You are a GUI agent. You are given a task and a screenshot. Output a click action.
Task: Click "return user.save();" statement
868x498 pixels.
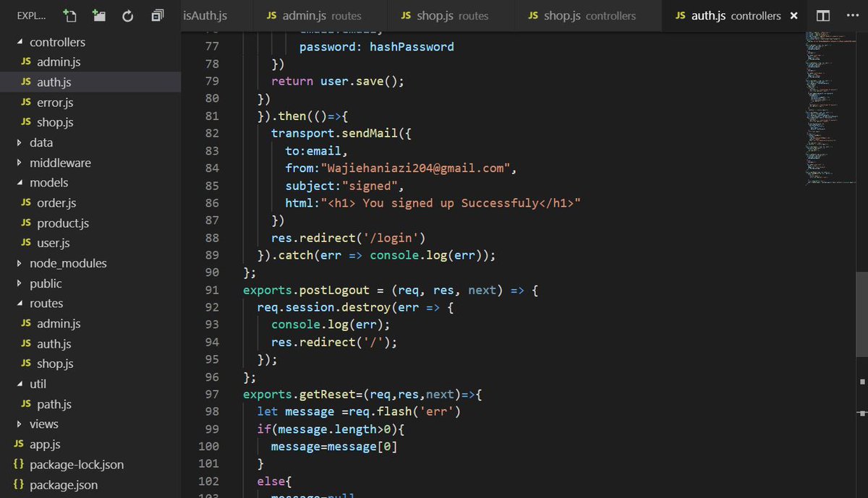pos(338,82)
